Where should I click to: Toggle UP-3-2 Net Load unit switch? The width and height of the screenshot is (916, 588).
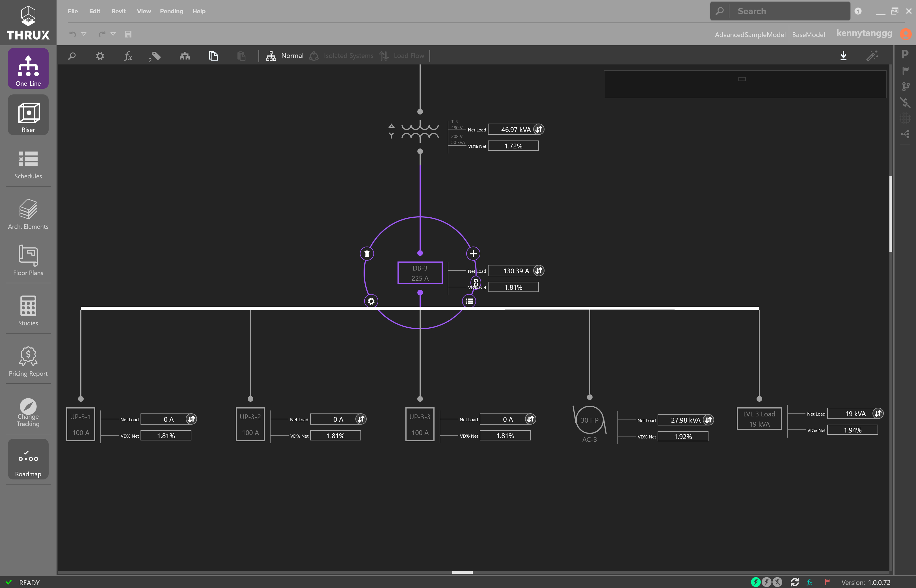point(361,419)
